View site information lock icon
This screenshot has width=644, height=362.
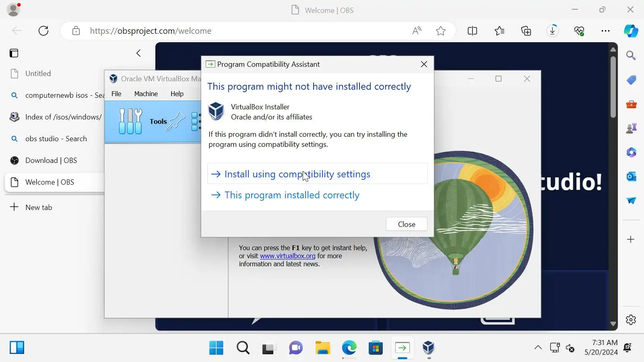76,31
